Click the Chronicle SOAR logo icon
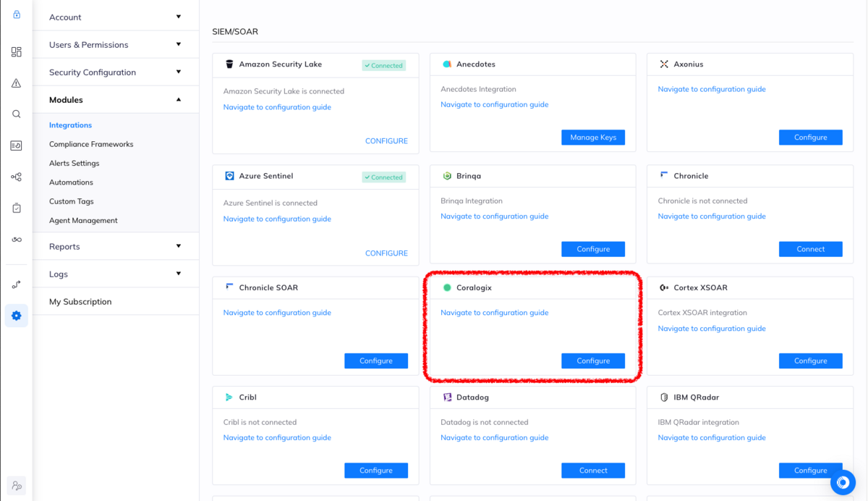This screenshot has height=501, width=868. click(x=229, y=287)
